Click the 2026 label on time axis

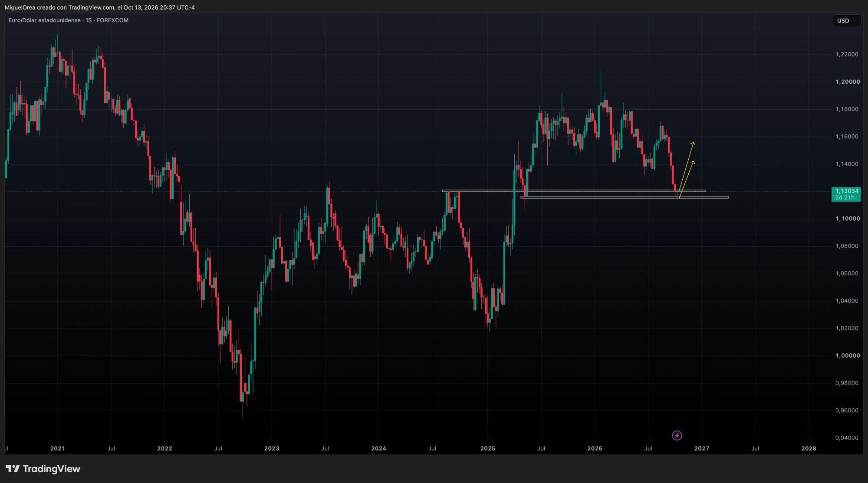point(595,448)
